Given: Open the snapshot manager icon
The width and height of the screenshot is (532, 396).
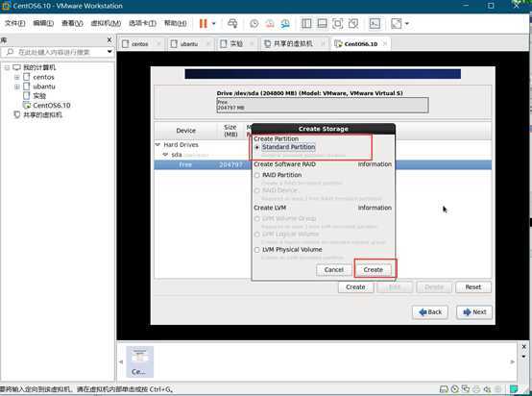Looking at the screenshot, I should click(x=285, y=23).
